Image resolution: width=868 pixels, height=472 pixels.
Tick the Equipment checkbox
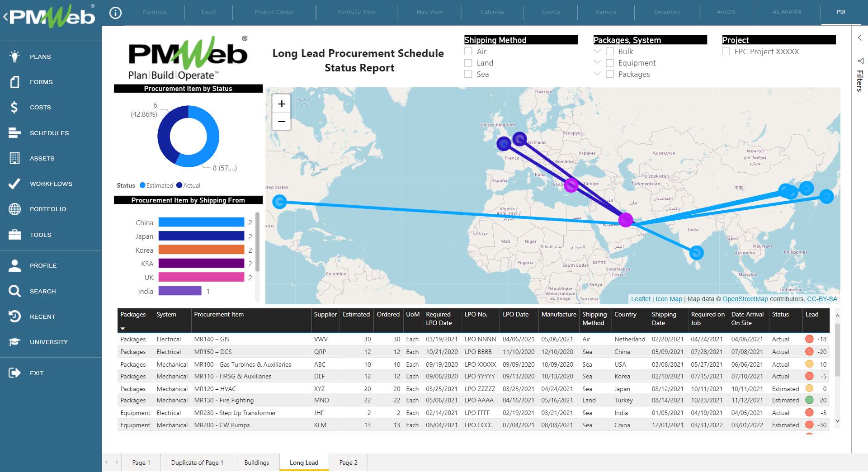click(x=610, y=63)
